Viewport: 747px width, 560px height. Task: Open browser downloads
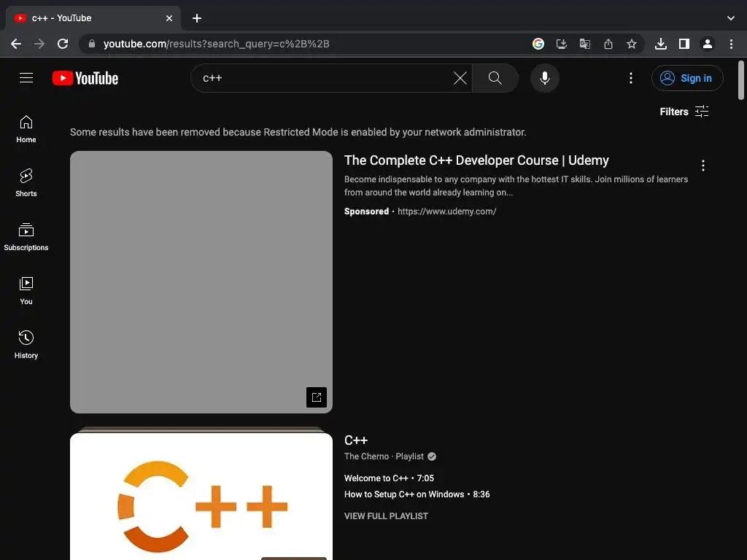point(661,44)
